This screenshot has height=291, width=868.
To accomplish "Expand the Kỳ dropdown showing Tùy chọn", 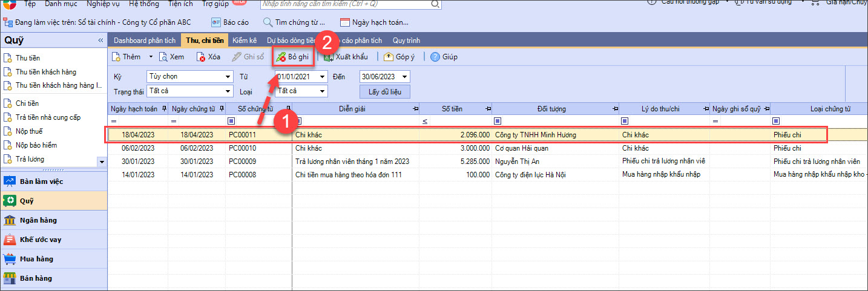I will (x=228, y=77).
